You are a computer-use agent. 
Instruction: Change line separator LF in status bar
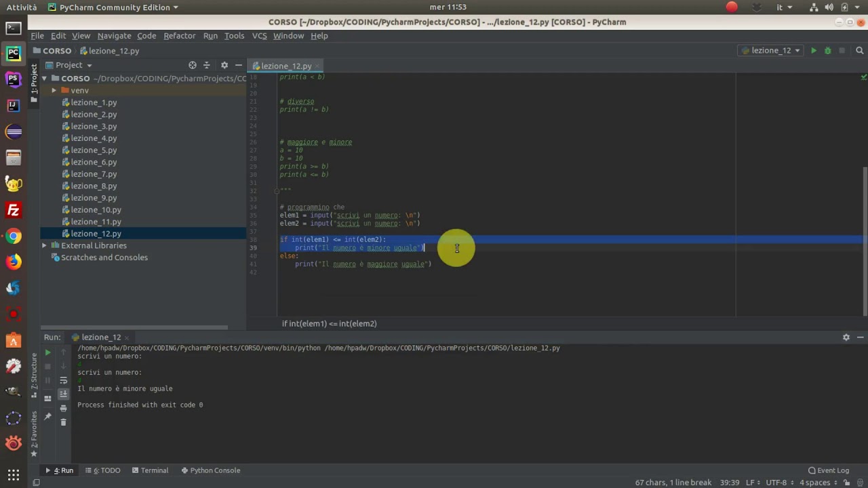pyautogui.click(x=753, y=483)
